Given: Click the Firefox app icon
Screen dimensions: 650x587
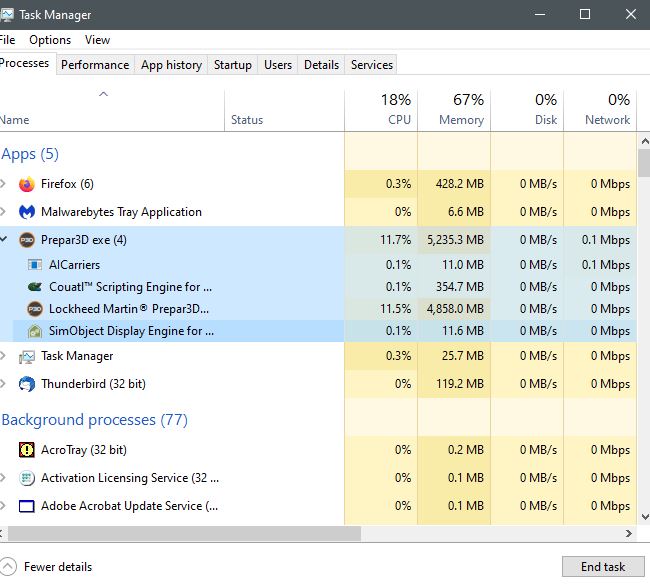Looking at the screenshot, I should pyautogui.click(x=27, y=184).
